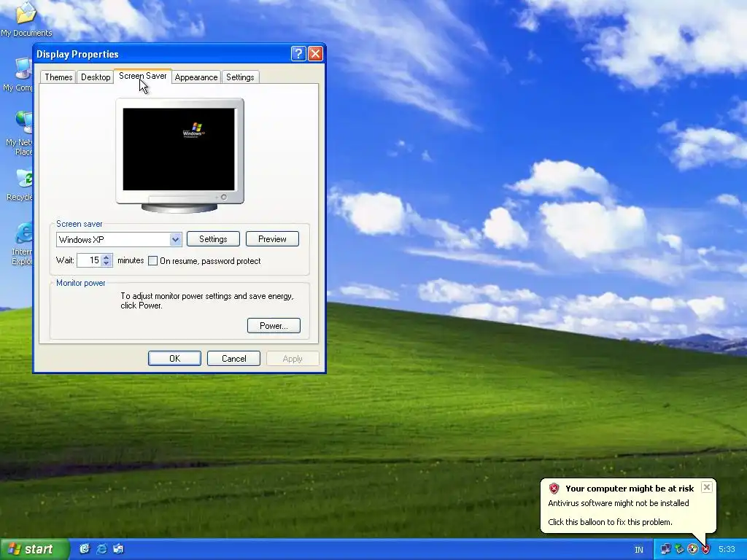Open the My Documents desktop icon

(26, 19)
